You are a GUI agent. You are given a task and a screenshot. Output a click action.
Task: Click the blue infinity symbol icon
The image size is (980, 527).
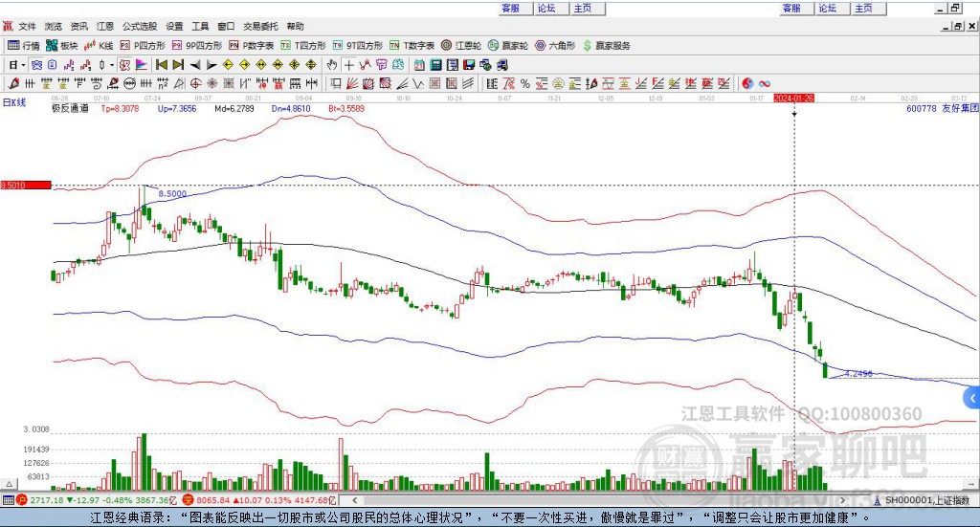click(765, 83)
